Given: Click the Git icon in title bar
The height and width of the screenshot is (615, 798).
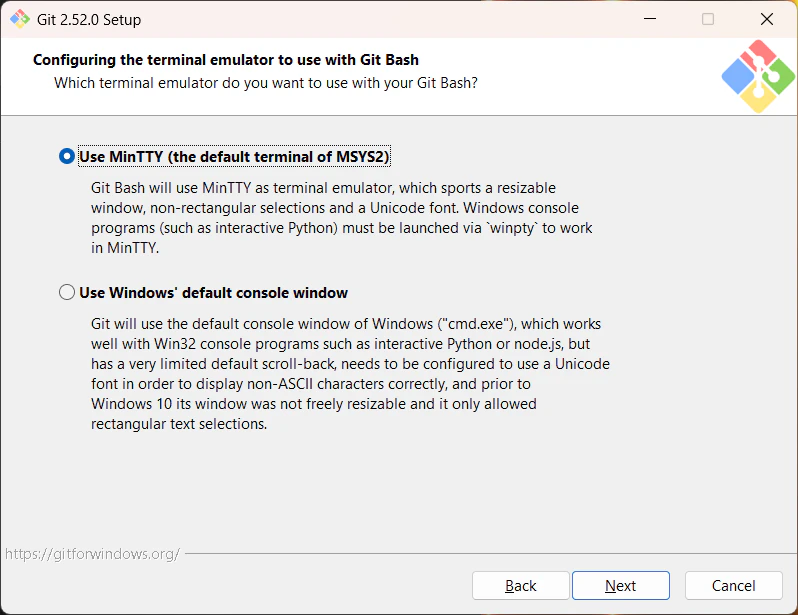Looking at the screenshot, I should [x=20, y=19].
